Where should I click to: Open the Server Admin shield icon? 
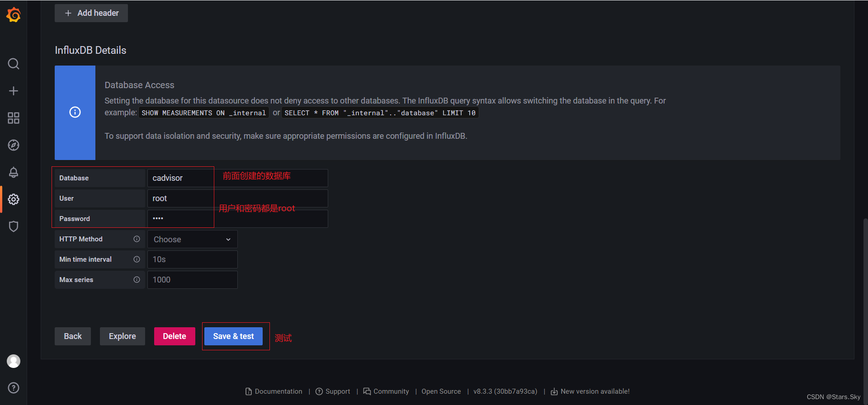(14, 226)
